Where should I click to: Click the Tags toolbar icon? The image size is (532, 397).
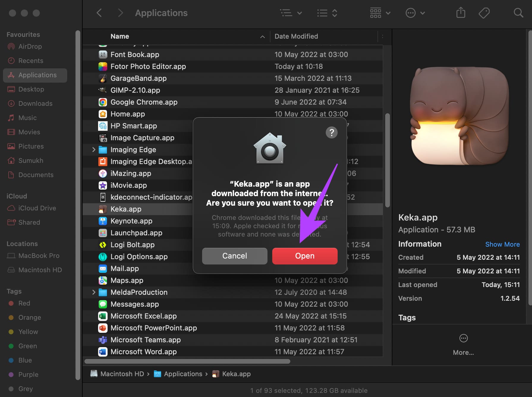click(484, 13)
